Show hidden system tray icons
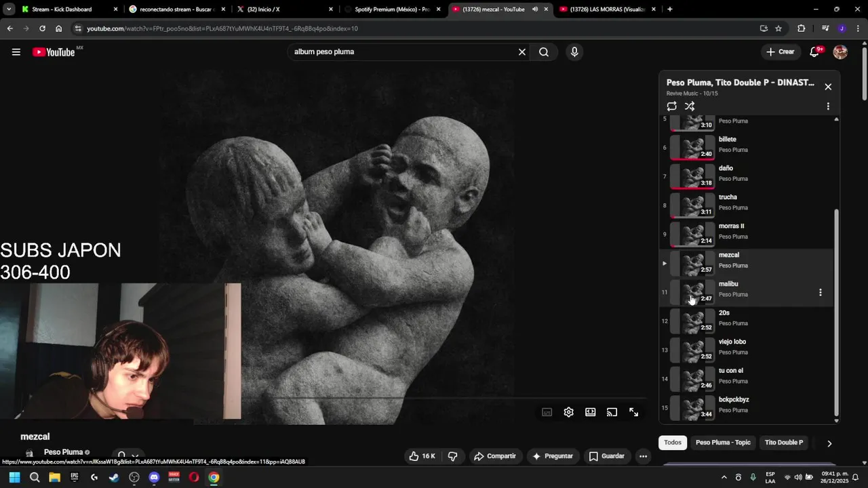 tap(724, 477)
